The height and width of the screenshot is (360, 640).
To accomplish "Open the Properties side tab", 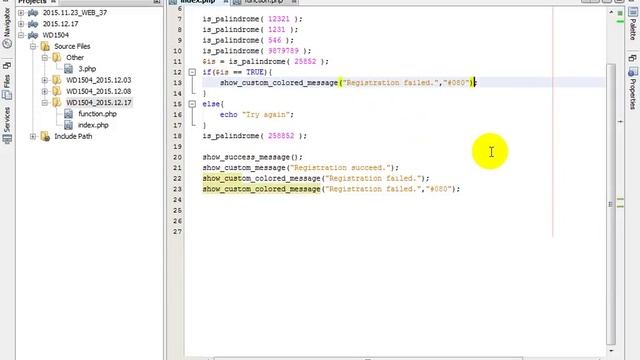I will click(632, 89).
